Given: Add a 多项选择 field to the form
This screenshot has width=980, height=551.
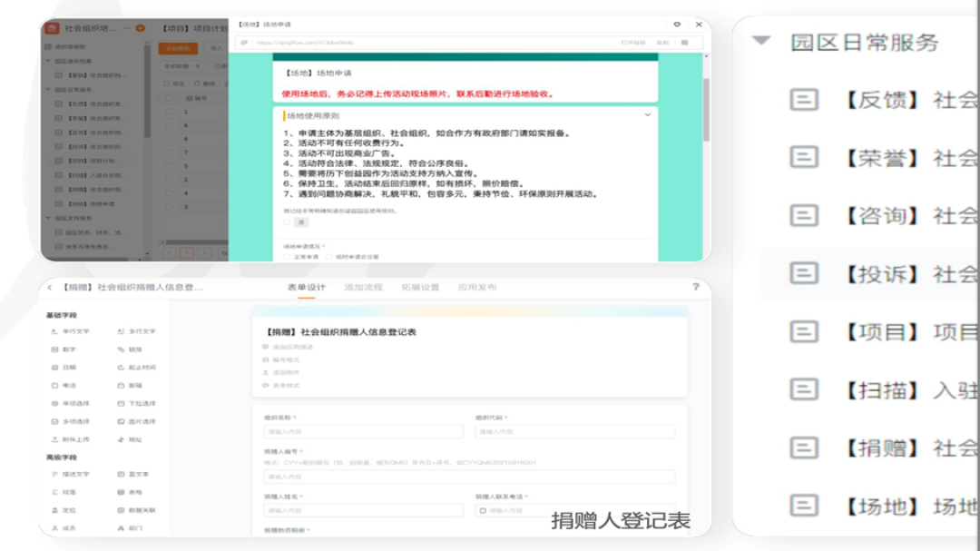Looking at the screenshot, I should [71, 422].
